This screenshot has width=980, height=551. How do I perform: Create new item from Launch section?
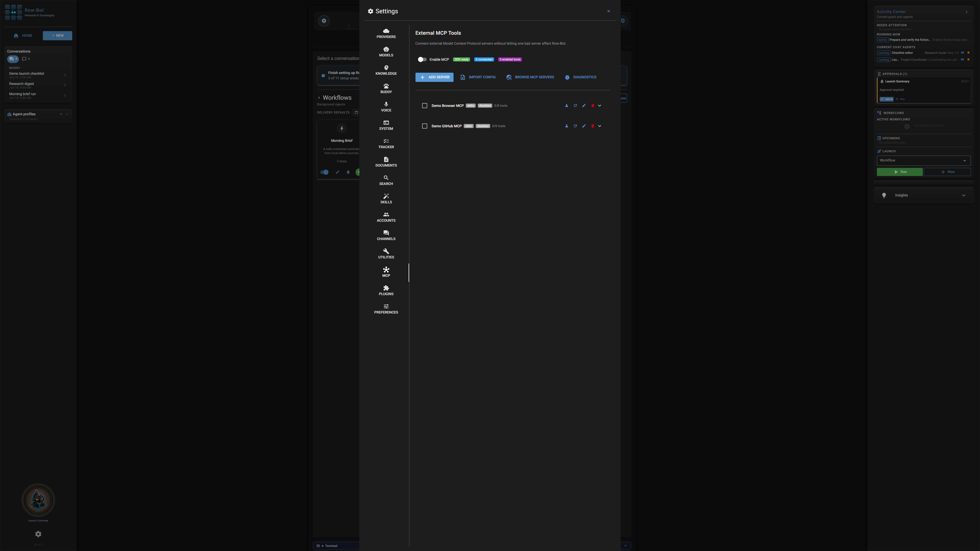click(x=947, y=172)
